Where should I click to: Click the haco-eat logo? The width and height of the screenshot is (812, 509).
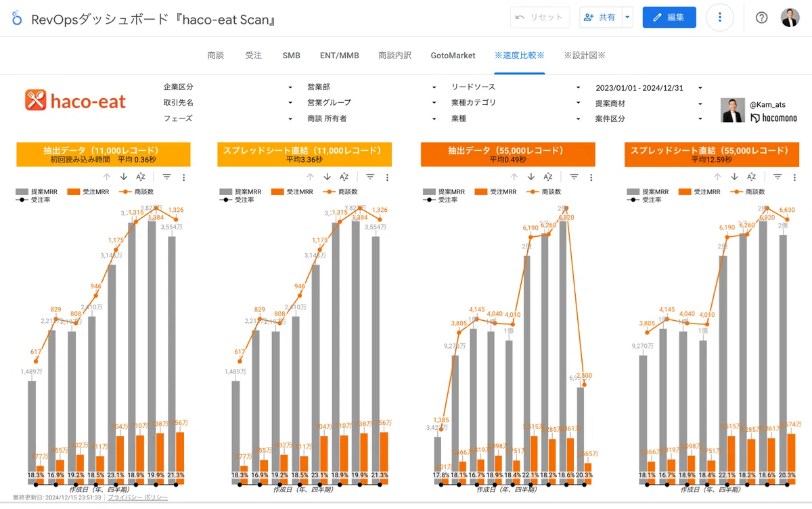pos(76,102)
